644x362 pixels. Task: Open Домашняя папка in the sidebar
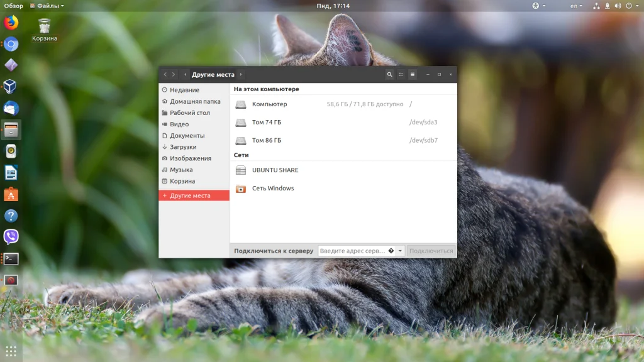tap(194, 101)
